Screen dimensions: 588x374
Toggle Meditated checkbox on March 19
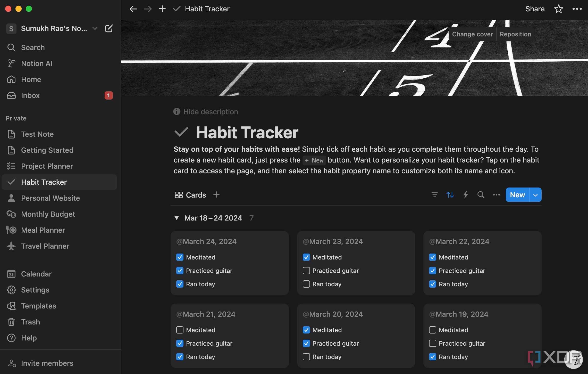[432, 330]
